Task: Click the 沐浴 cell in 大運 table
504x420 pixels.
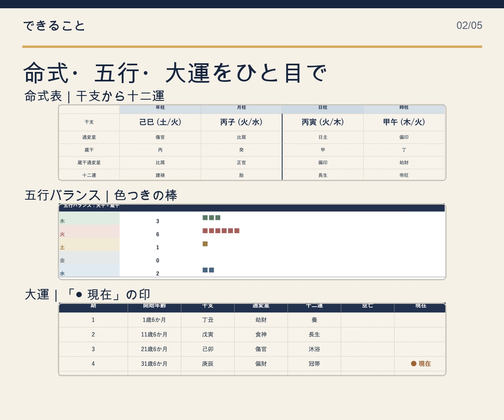Action: [x=314, y=349]
